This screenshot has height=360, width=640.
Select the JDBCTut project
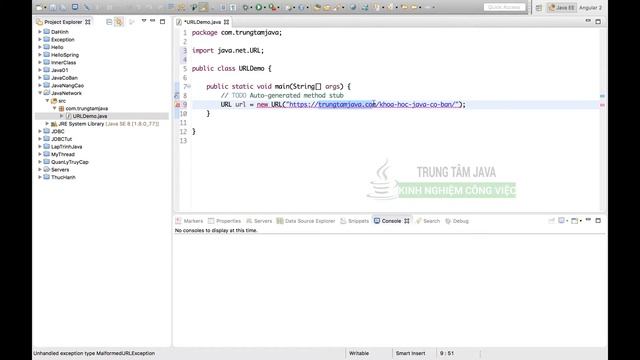(x=61, y=139)
